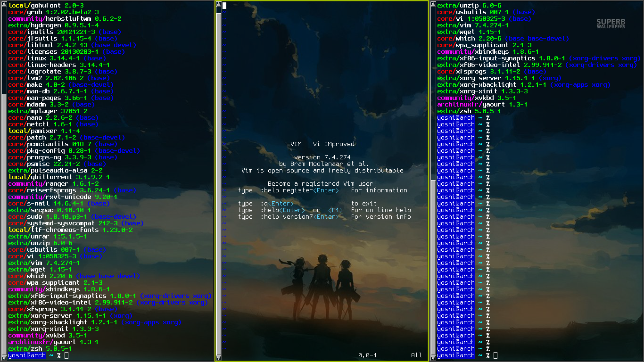This screenshot has width=644, height=362.
Task: Click the '<F1>' key hint in Vim
Action: click(335, 210)
